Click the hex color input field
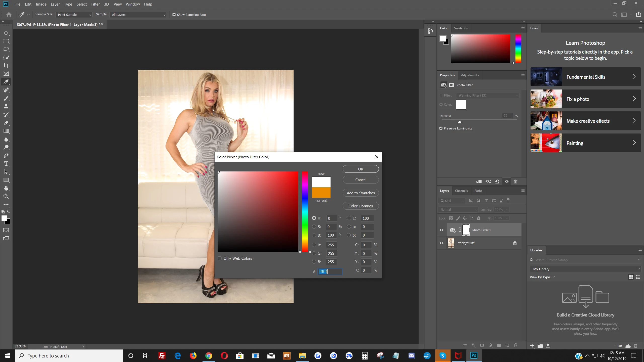Image resolution: width=644 pixels, height=362 pixels. tap(330, 271)
